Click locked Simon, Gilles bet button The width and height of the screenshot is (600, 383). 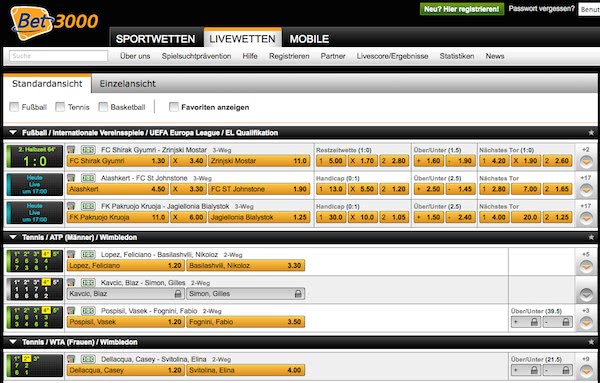coord(245,294)
